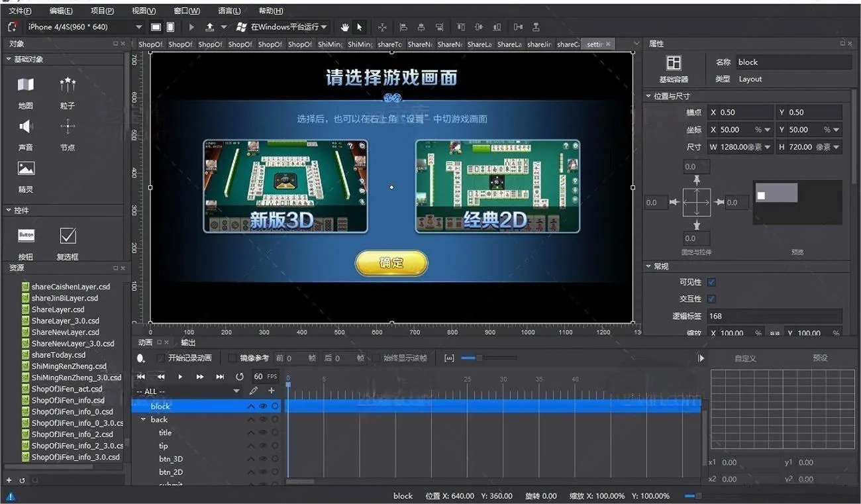Collapse the back node in timeline
Image resolution: width=861 pixels, height=504 pixels.
tap(143, 420)
